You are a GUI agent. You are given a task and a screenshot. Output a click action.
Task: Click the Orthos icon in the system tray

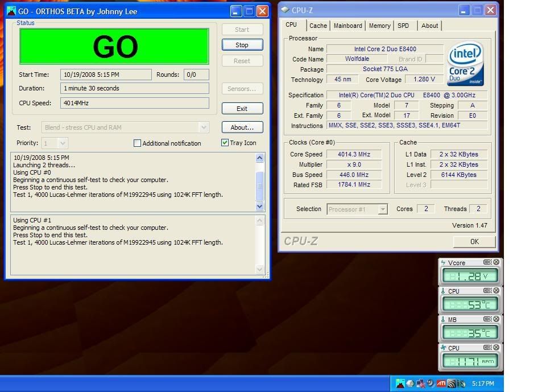click(x=400, y=383)
